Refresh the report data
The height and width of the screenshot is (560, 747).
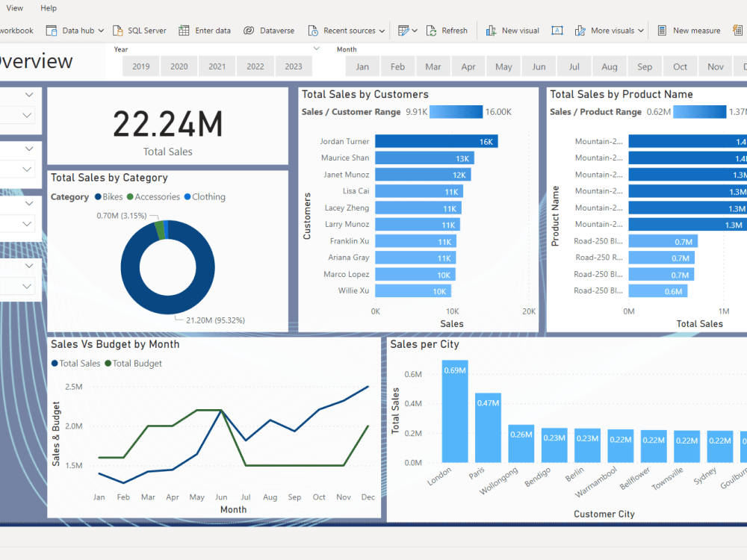pos(447,30)
